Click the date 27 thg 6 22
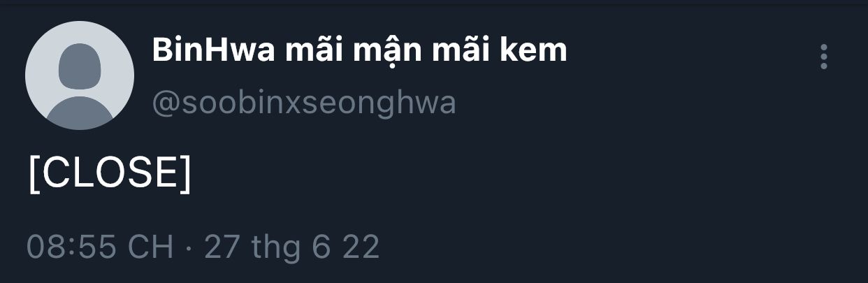 click(x=292, y=247)
